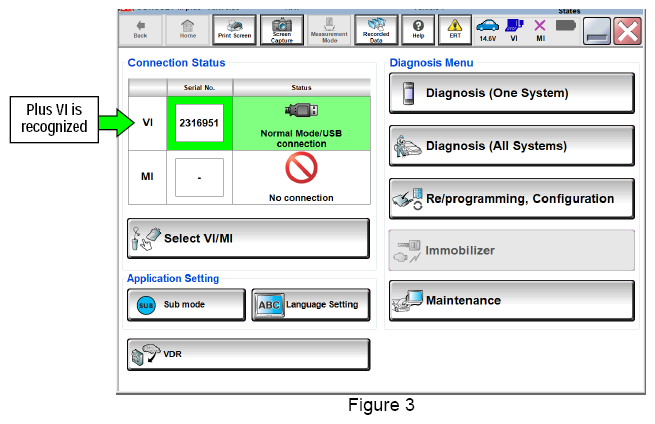Click the Print Screen printer icon
655x424 pixels.
click(x=234, y=30)
